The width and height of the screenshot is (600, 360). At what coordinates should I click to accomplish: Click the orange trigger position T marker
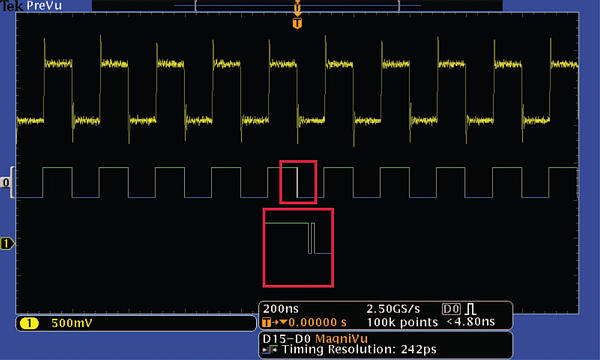coord(297,23)
